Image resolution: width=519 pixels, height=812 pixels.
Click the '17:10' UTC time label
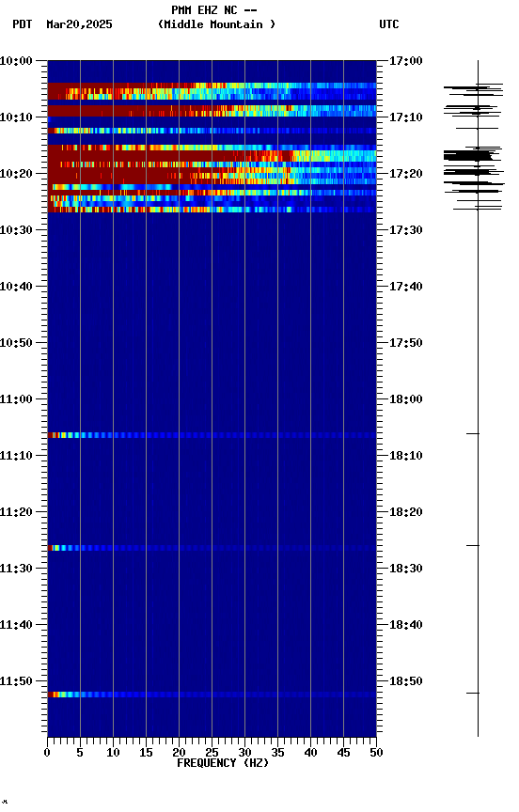coord(406,117)
